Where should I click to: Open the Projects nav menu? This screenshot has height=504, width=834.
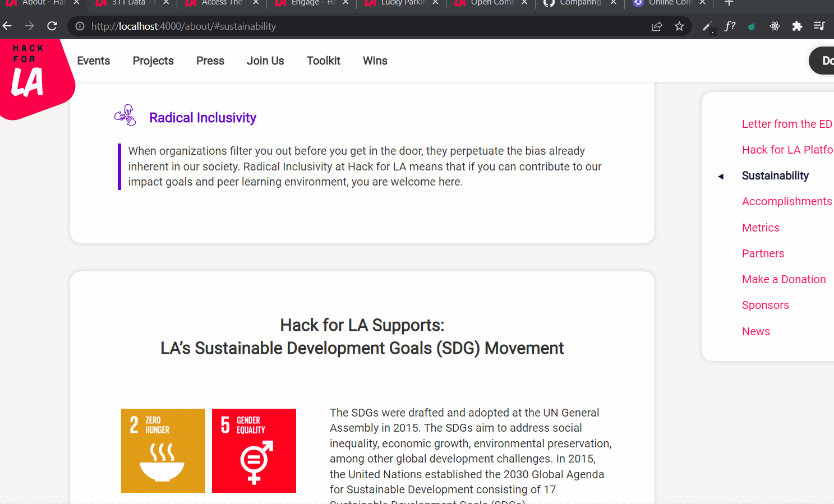[x=153, y=61]
